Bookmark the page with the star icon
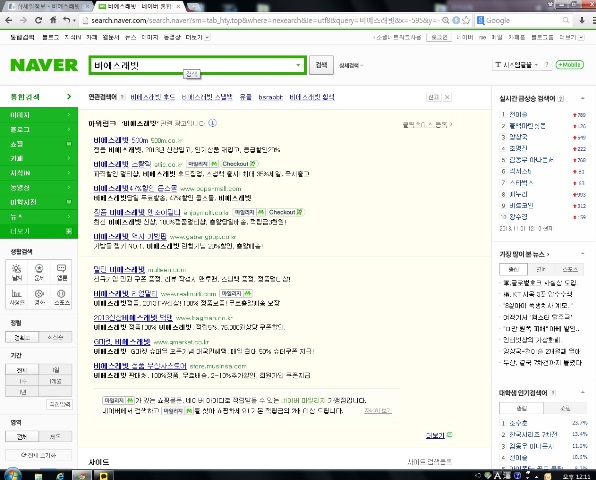The width and height of the screenshot is (596, 480). [x=467, y=21]
